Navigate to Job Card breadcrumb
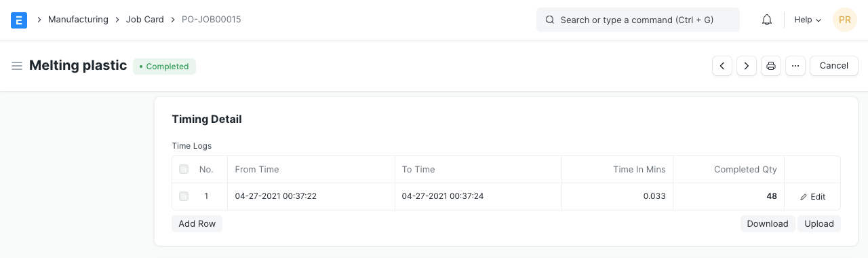The height and width of the screenshot is (258, 868). click(145, 20)
